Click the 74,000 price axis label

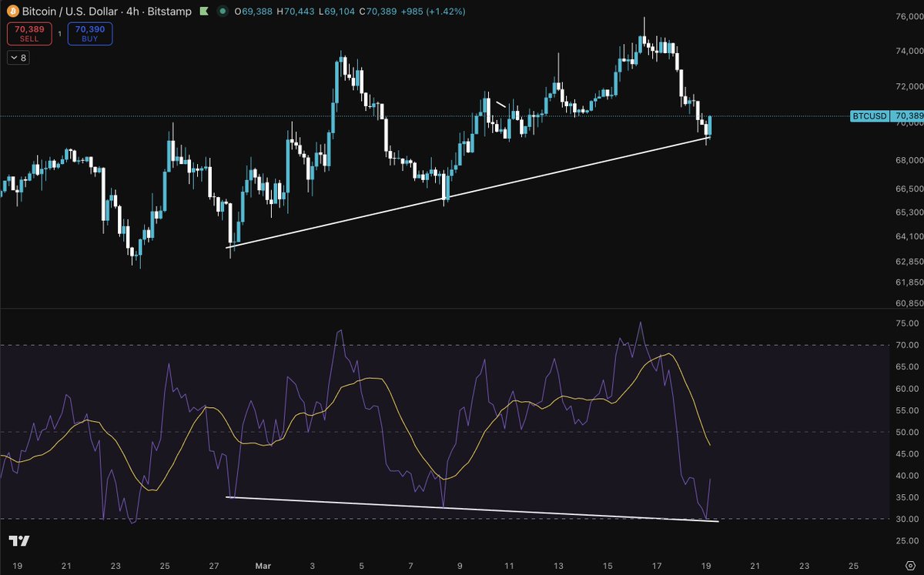click(x=909, y=51)
